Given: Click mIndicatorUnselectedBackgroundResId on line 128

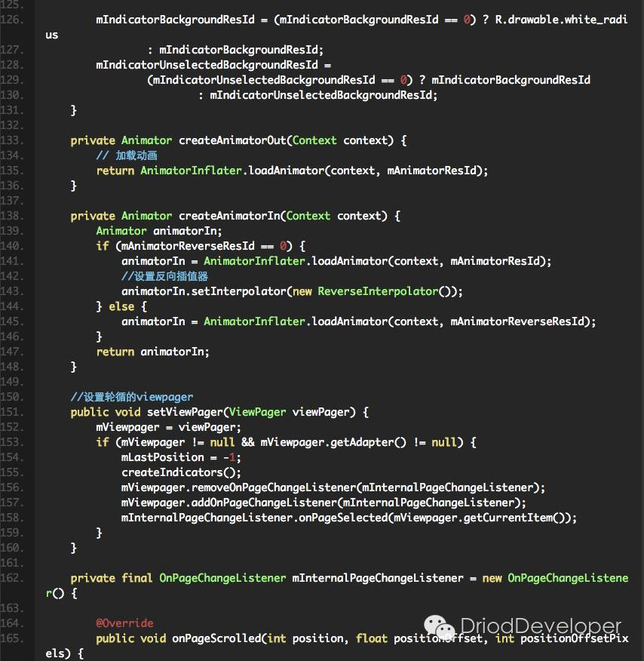Looking at the screenshot, I should tap(207, 65).
